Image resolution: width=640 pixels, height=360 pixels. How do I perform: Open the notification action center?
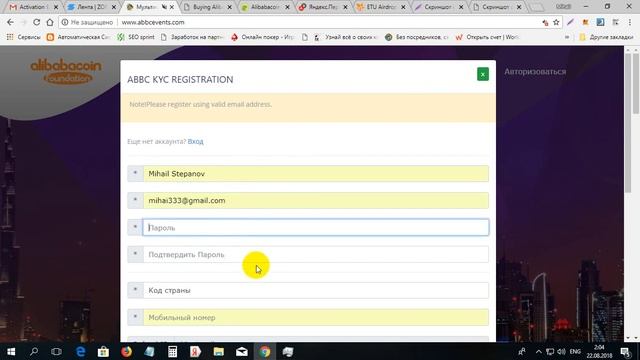tap(626, 352)
